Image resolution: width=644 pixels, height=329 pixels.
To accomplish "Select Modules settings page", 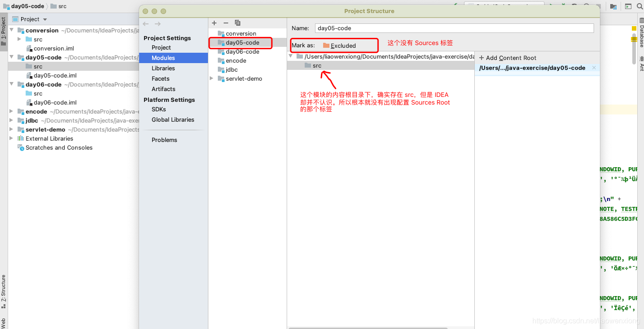I will pyautogui.click(x=173, y=58).
